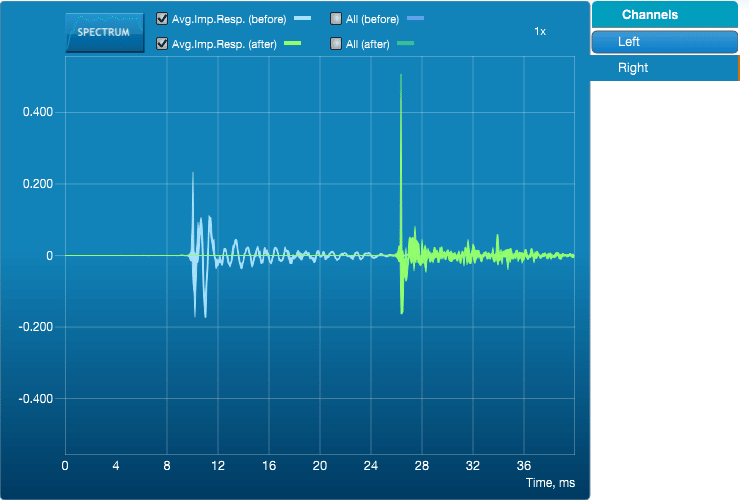
Task: Click the -0.200 y-axis label
Action: [x=36, y=327]
